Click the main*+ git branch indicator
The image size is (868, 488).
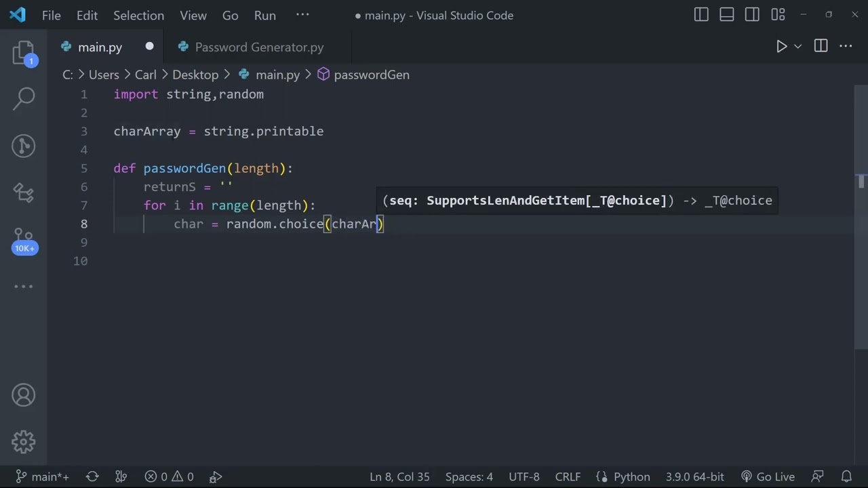click(x=42, y=476)
